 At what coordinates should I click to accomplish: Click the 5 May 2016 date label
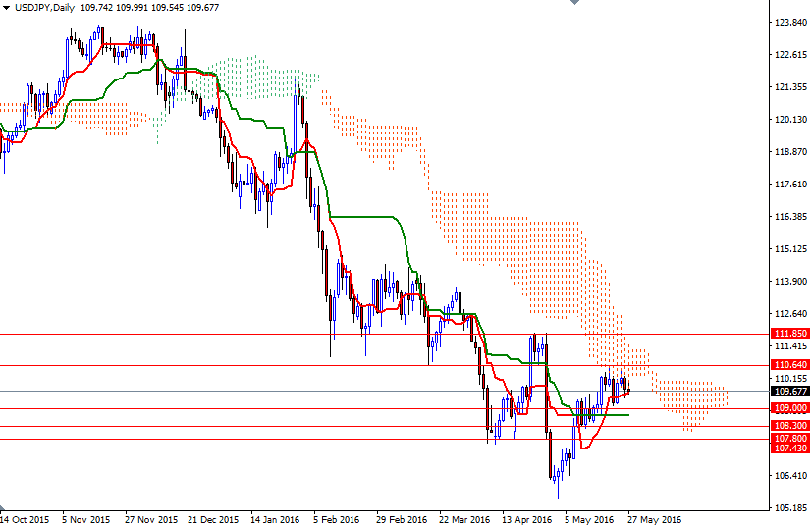click(589, 520)
